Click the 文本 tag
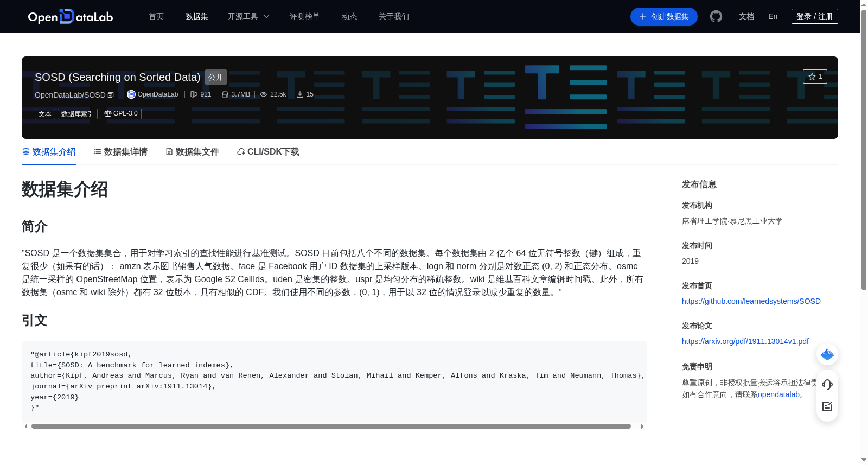Viewport: 868px width, 465px height. pyautogui.click(x=45, y=114)
